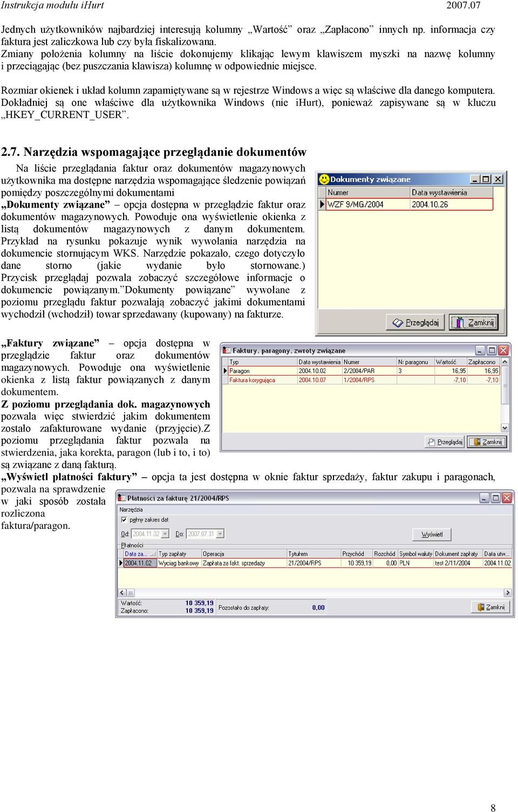Screen dimensions: 518x812
Task: Click the Data za... column header
Action: click(140, 554)
